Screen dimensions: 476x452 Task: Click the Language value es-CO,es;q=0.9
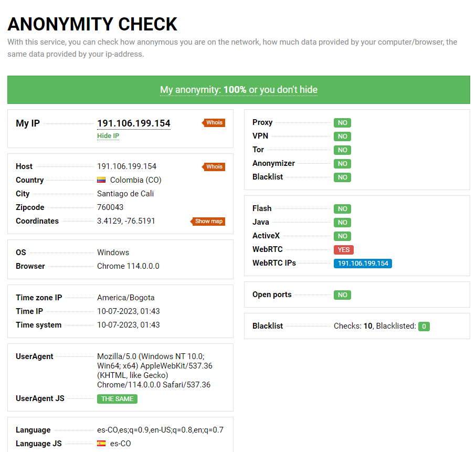160,430
